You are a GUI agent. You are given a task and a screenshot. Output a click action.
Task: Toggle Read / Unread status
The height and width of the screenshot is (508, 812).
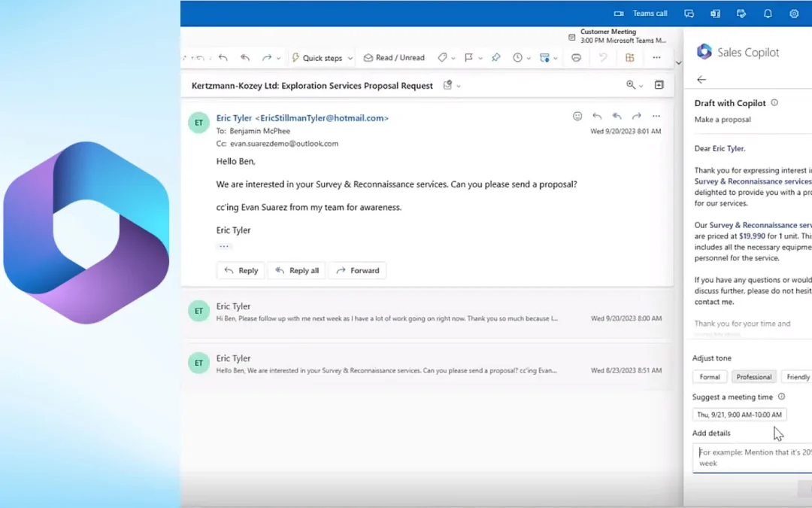pos(394,57)
